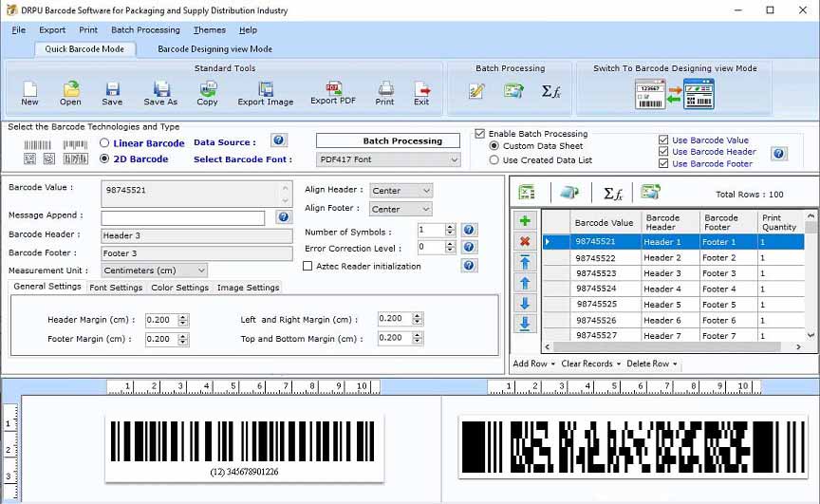Click help icon for Aztec Reader initialization
Viewport: 820px width, 504px height.
click(x=469, y=266)
